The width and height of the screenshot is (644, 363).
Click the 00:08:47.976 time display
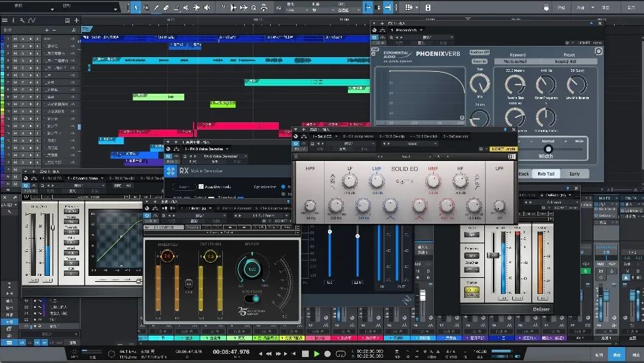point(232,352)
